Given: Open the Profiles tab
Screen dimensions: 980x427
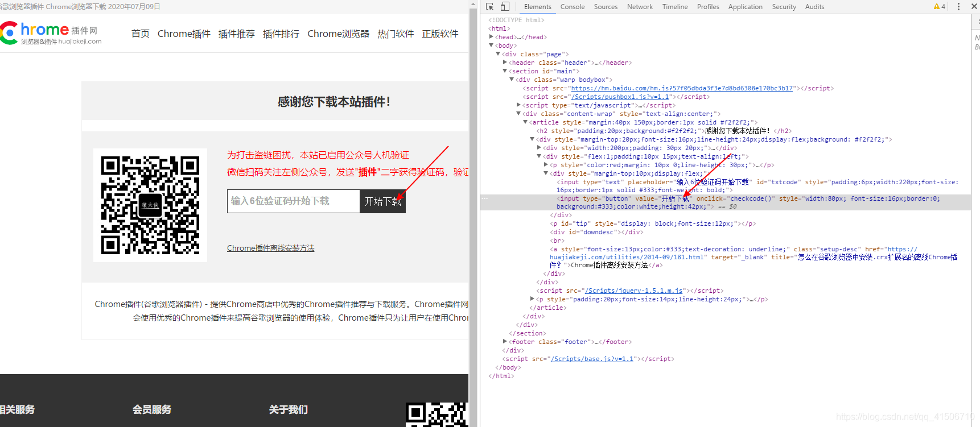Looking at the screenshot, I should (708, 7).
